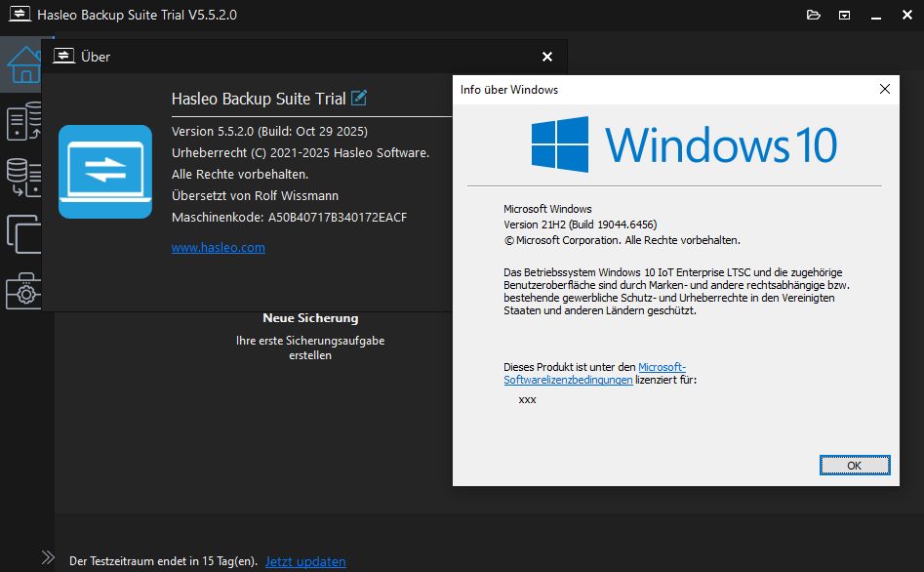Click the Neue Sicherung heading
This screenshot has height=572, width=924.
click(310, 318)
